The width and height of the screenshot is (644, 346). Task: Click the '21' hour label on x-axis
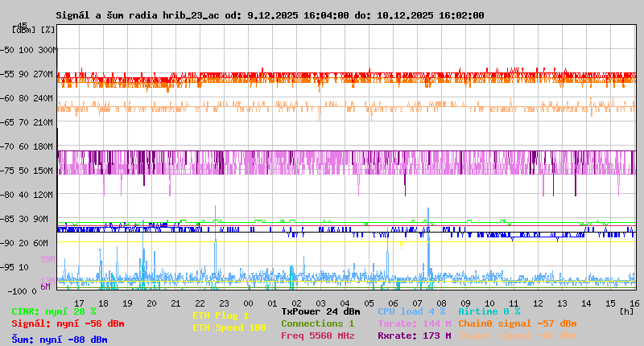click(x=175, y=303)
